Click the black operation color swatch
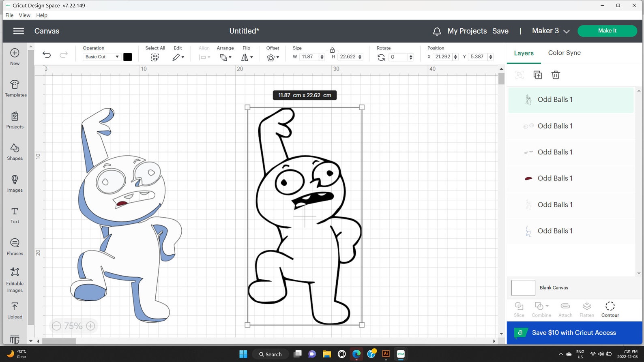 pyautogui.click(x=127, y=57)
